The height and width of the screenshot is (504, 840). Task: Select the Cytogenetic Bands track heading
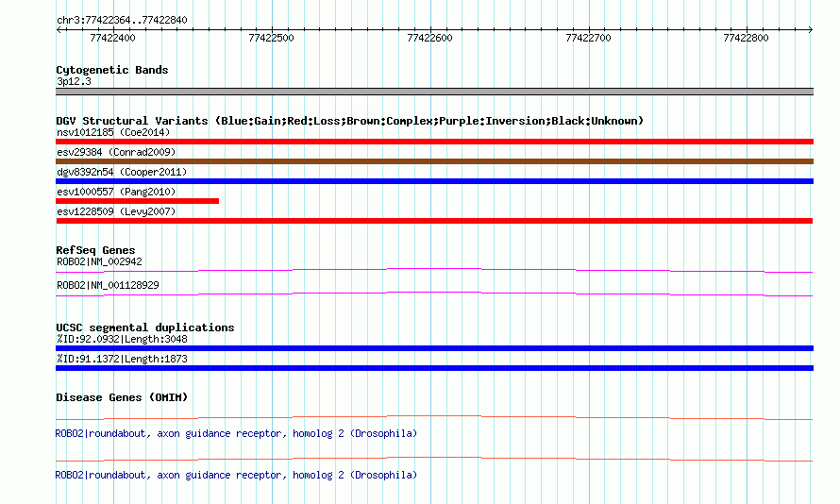click(x=112, y=70)
